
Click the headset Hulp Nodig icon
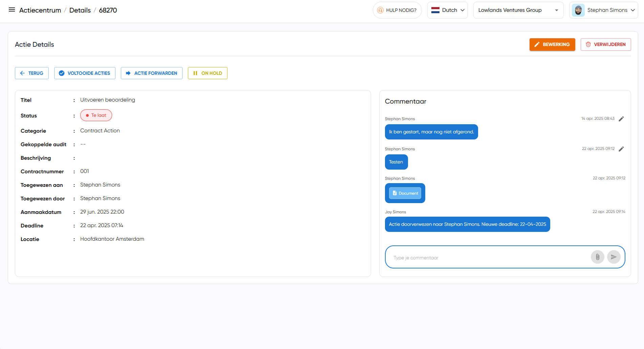click(x=380, y=10)
